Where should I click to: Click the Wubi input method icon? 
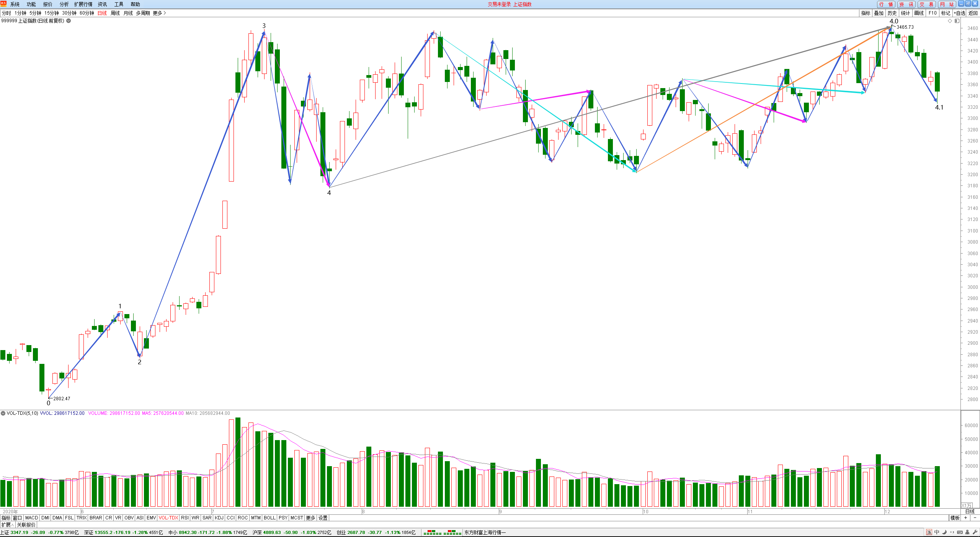click(x=929, y=532)
